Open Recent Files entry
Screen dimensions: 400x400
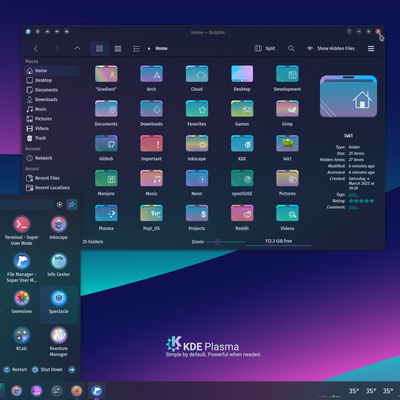(52, 178)
